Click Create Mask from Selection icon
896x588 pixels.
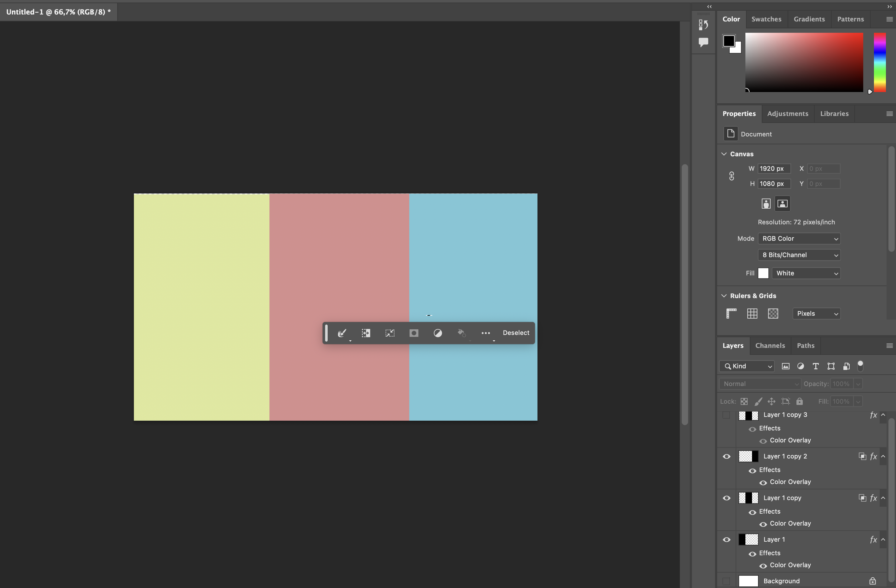pos(414,333)
